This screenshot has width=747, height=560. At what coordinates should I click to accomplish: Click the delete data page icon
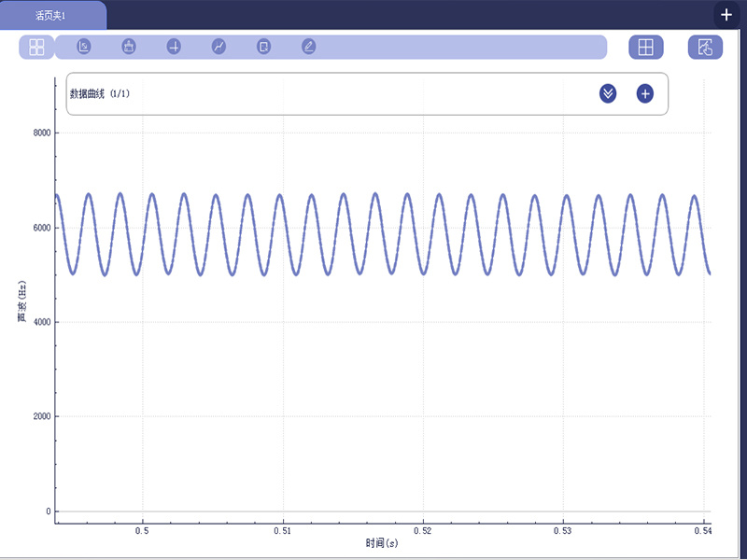(263, 47)
